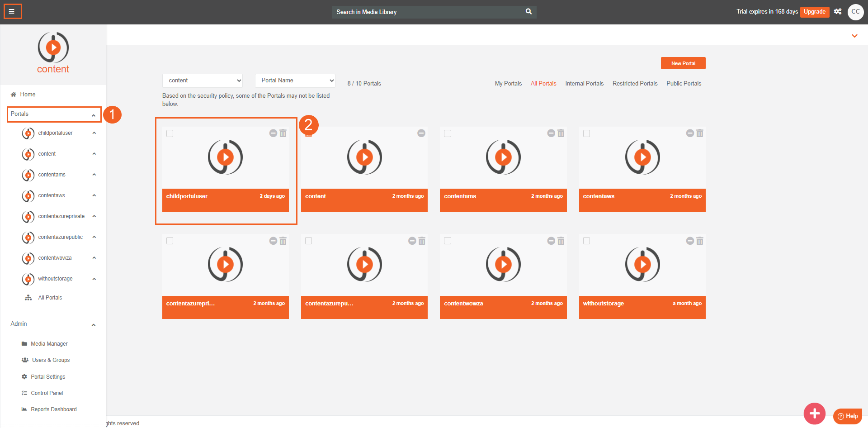This screenshot has height=428, width=868.
Task: Select the contentaws portal checkbox
Action: point(587,133)
